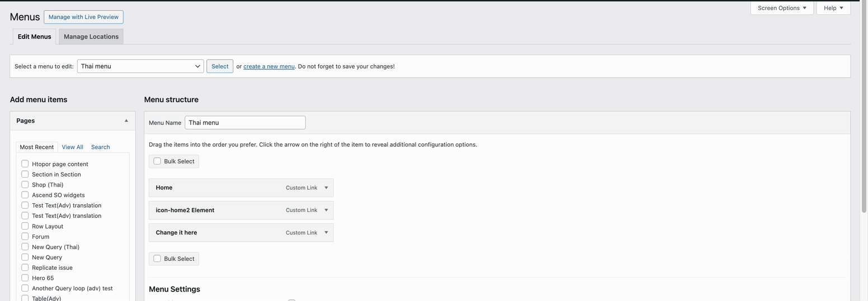Screen dimensions: 868x301
Task: Open the Thai menu select dropdown
Action: click(140, 66)
